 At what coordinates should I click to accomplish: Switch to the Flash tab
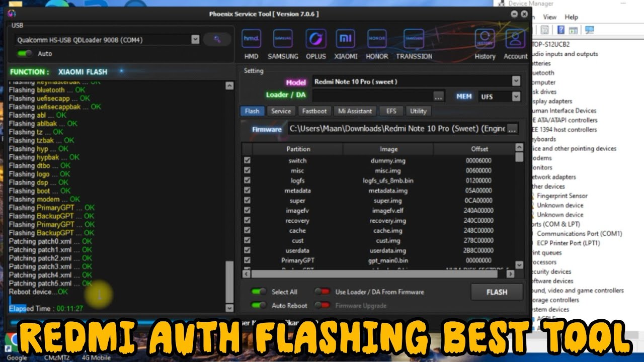pos(253,111)
